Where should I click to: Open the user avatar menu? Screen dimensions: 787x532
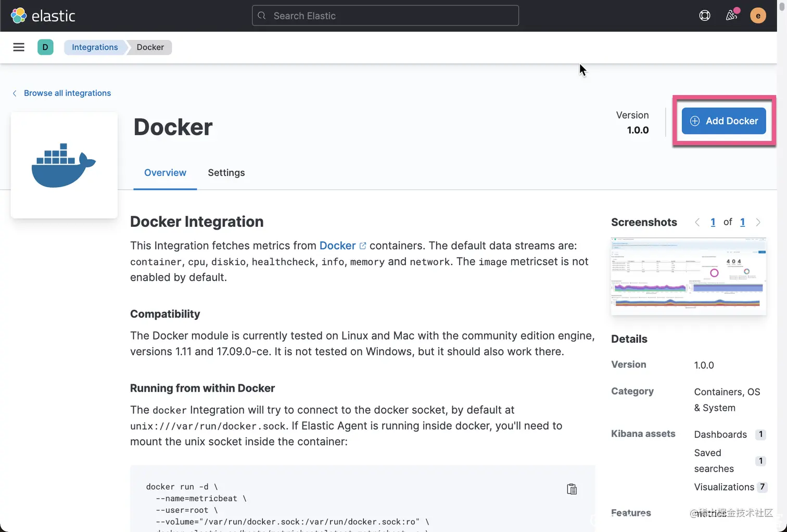(x=758, y=16)
